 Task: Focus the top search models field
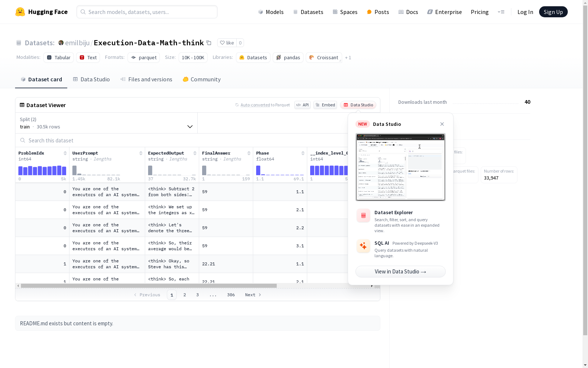147,12
